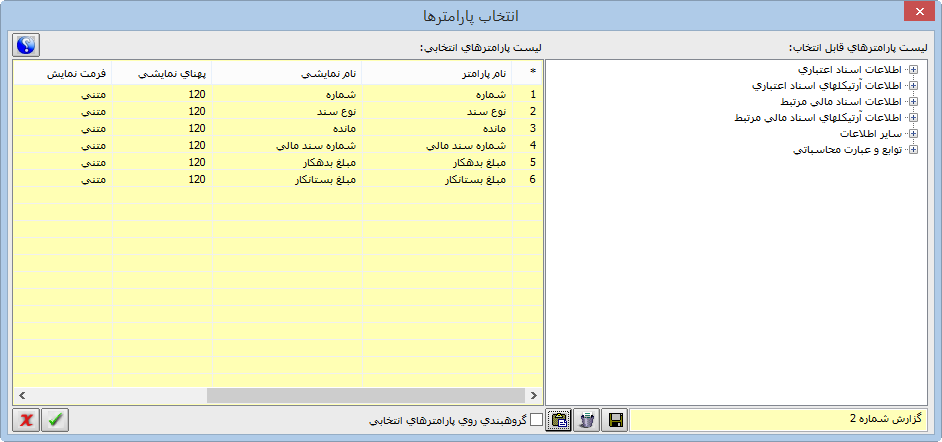The width and height of the screenshot is (942, 442).
Task: Click the table scrollbar right arrow
Action: pos(533,396)
